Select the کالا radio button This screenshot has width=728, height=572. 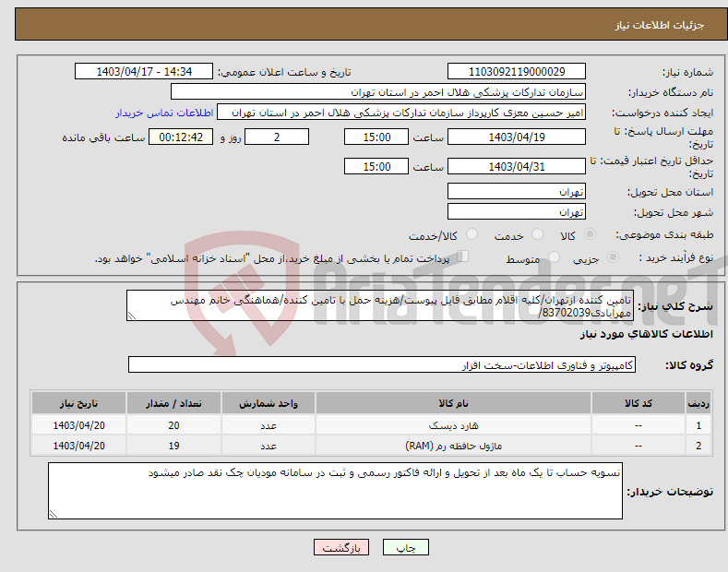(590, 234)
